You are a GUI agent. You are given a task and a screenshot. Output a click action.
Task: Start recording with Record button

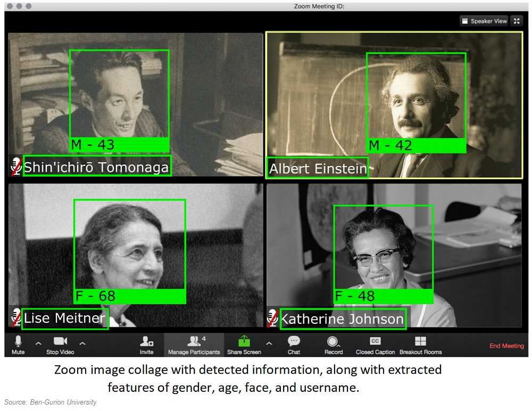(x=334, y=345)
